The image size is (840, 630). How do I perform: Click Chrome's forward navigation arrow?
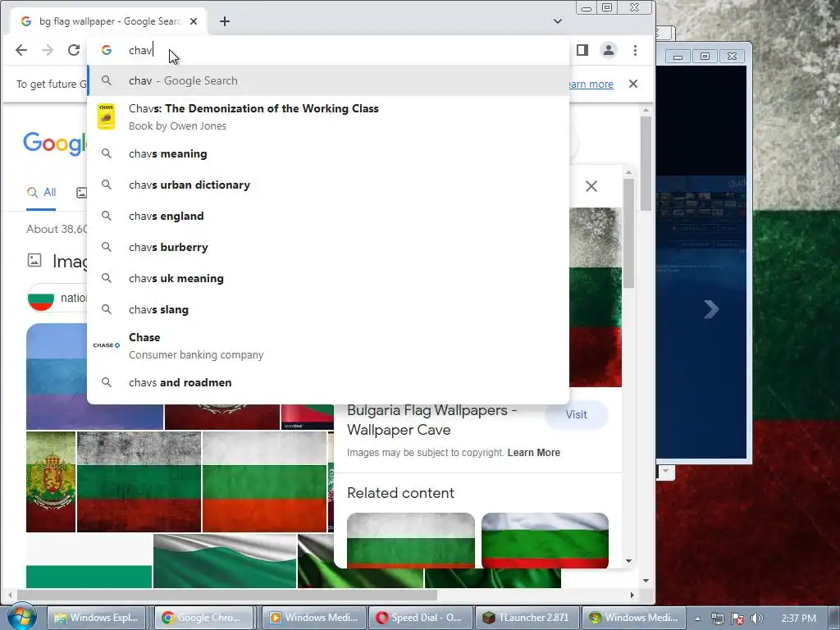(48, 50)
